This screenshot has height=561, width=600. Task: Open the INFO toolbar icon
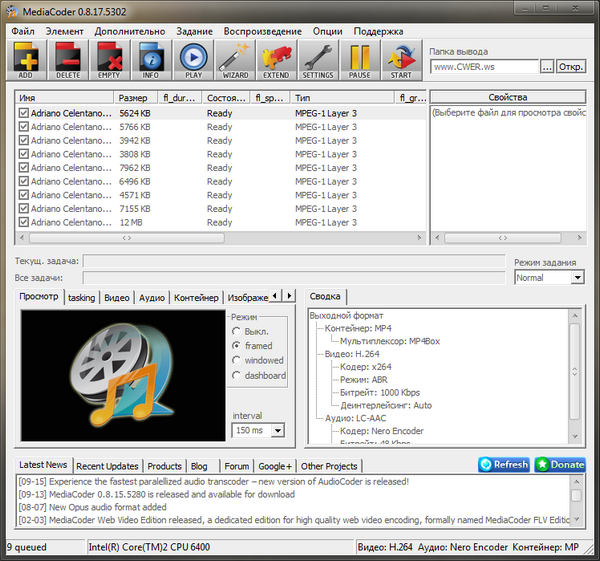[x=151, y=61]
